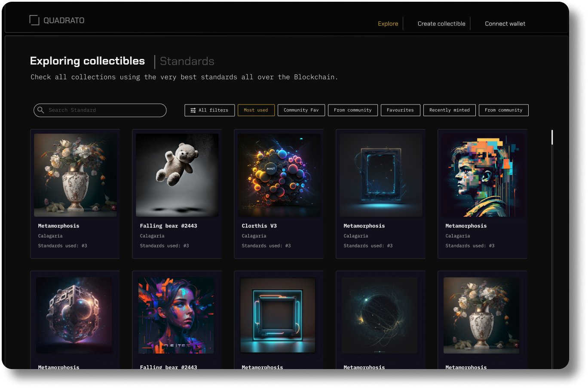
Task: Open the second-row flower vase artwork
Action: click(481, 315)
